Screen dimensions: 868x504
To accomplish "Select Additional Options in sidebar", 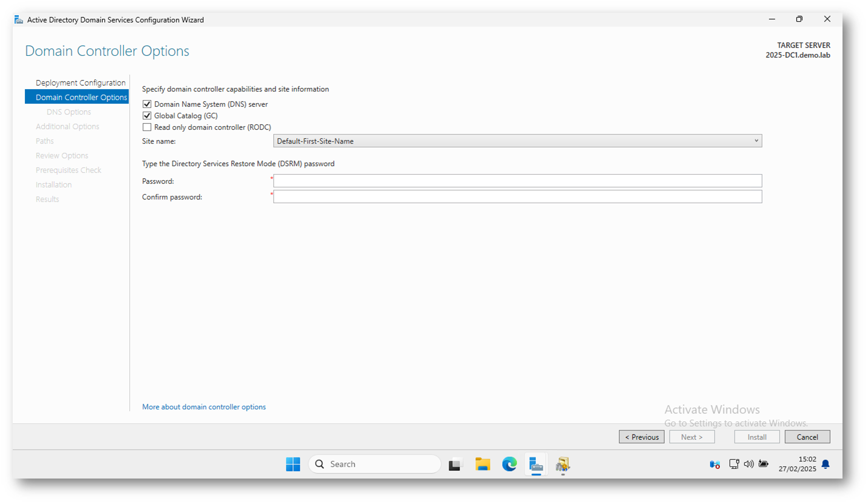I will [x=67, y=126].
